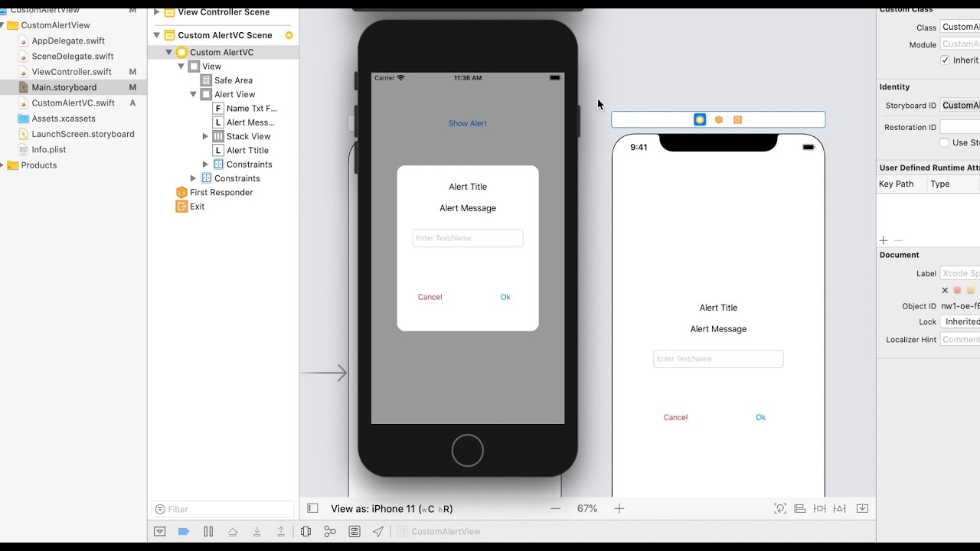980x551 pixels.
Task: Collapse the Products folder in navigator
Action: click(2, 165)
